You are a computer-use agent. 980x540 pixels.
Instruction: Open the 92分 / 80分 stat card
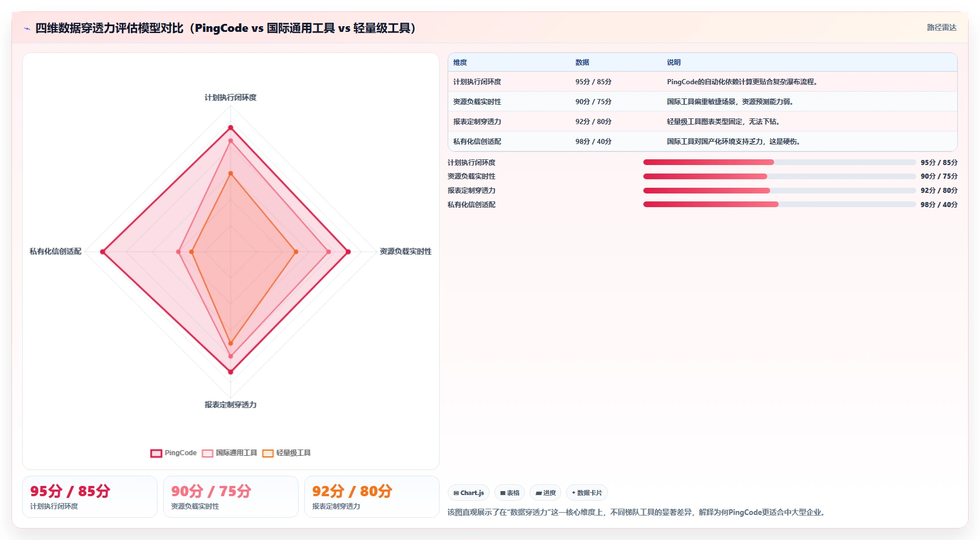coord(372,497)
